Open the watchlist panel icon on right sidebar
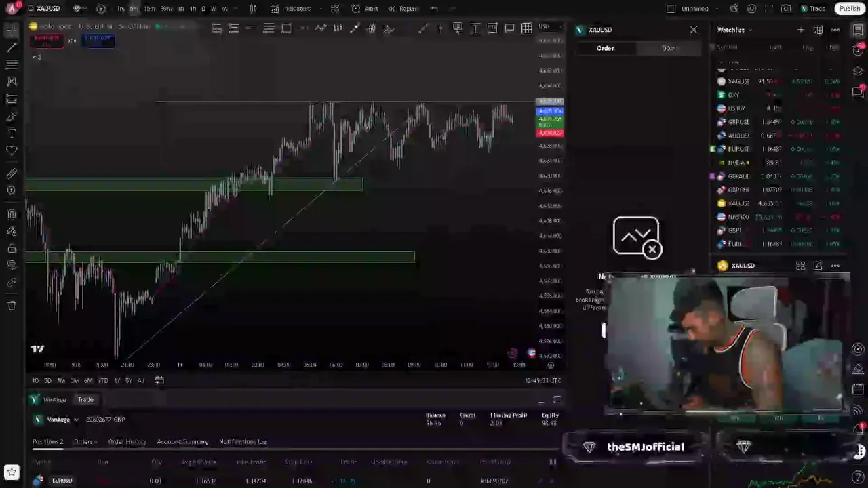This screenshot has height=488, width=868. click(x=859, y=30)
